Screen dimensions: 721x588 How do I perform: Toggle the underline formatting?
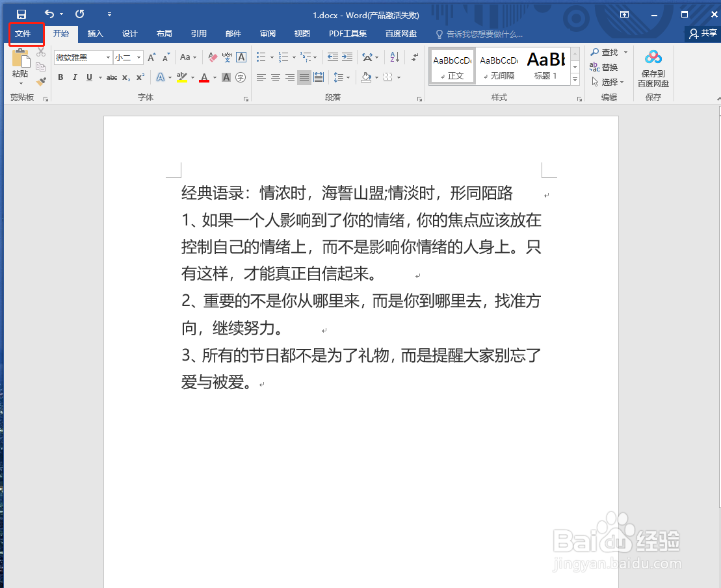(89, 77)
